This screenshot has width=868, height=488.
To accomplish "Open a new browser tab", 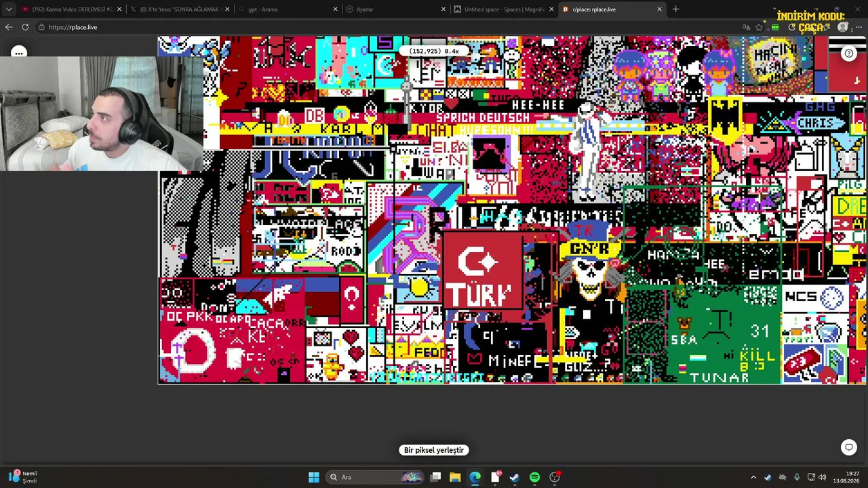I will point(675,9).
